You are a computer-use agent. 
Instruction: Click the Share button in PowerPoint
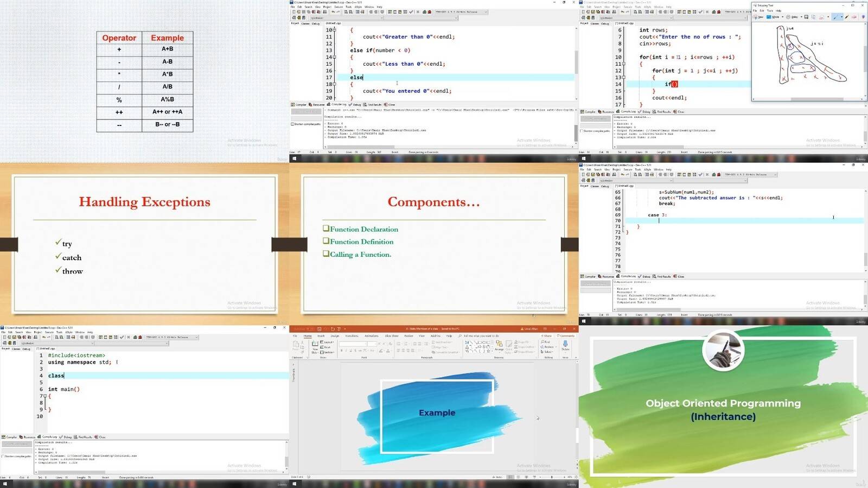click(546, 336)
